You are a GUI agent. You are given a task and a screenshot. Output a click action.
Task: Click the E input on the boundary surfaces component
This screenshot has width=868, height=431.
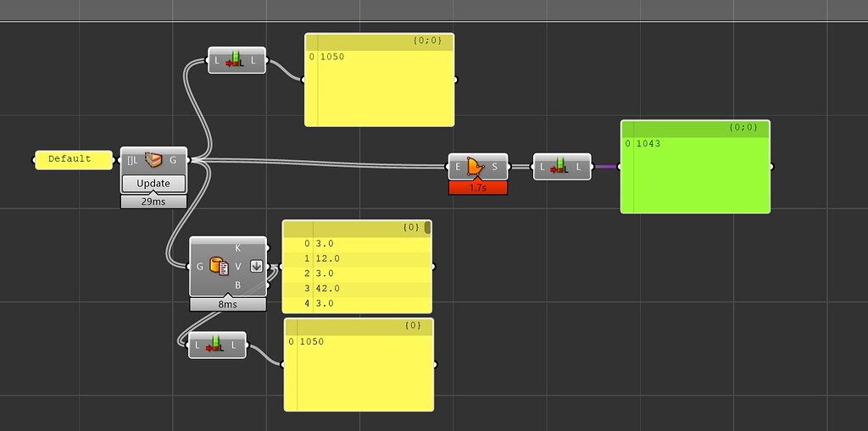coord(458,167)
